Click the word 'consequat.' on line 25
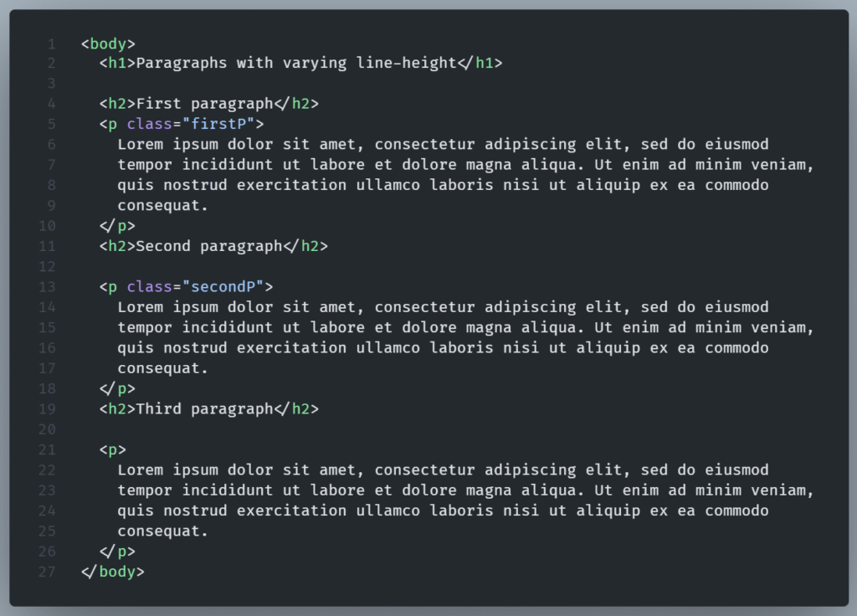Screen dimensions: 857x616 pyautogui.click(x=162, y=531)
